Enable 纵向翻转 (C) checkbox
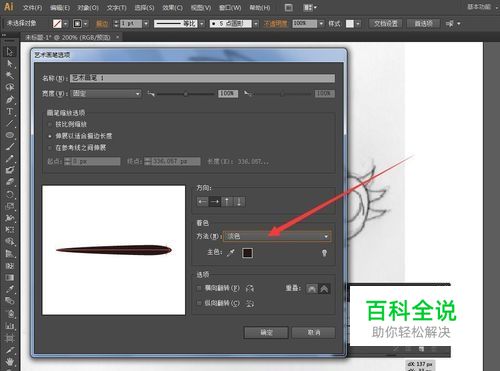The width and height of the screenshot is (500, 371). click(x=199, y=303)
